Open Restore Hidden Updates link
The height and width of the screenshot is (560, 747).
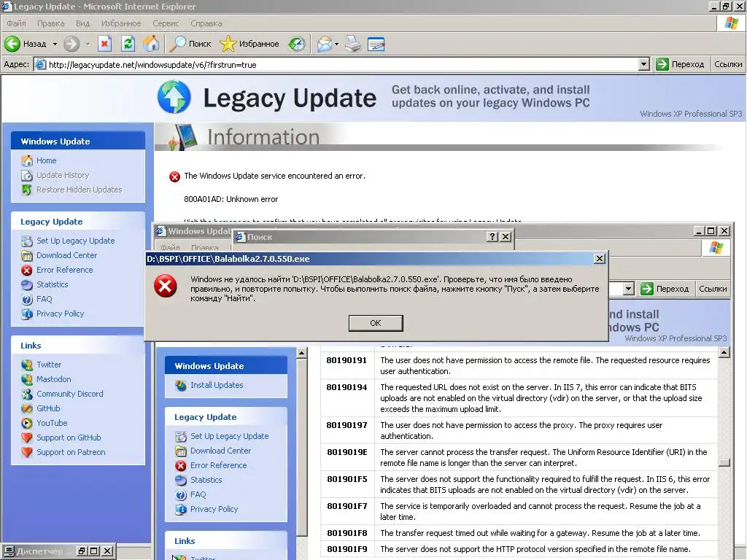(79, 190)
